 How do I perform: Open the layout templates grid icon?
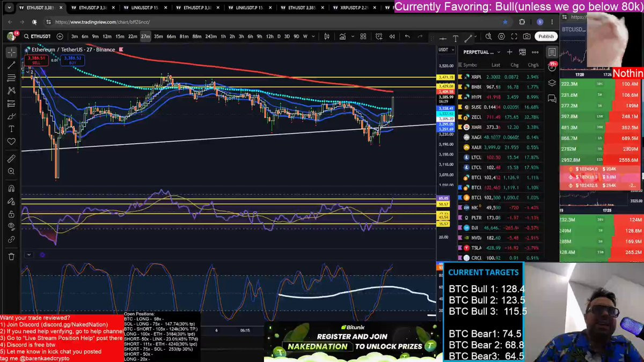(x=363, y=36)
